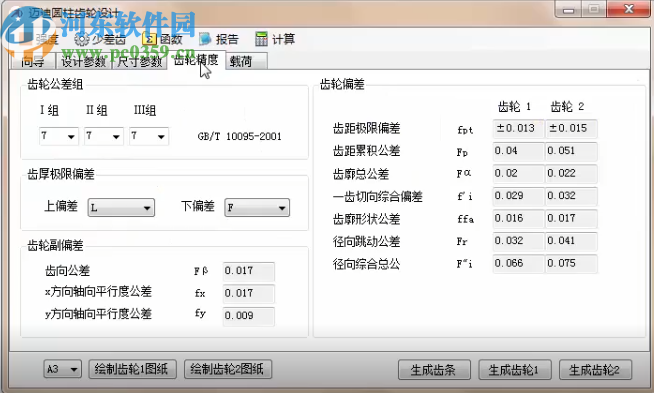Switch to the 尺寸参数 tab

pos(139,61)
